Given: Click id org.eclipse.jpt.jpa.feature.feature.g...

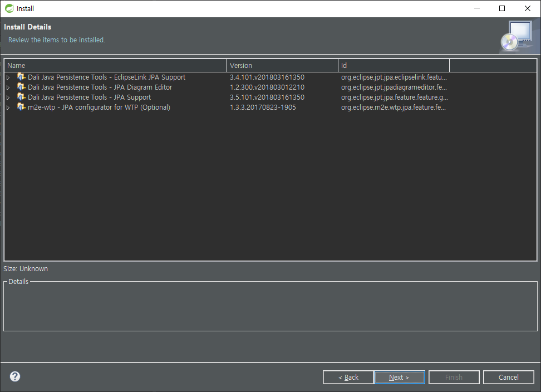Looking at the screenshot, I should click(395, 97).
